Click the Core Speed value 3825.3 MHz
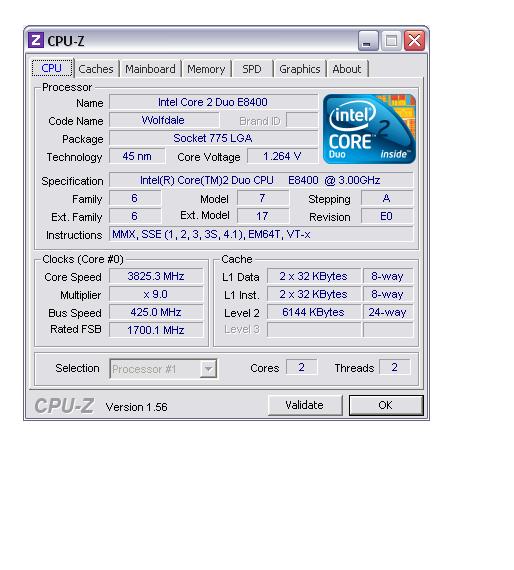514x570 pixels. click(156, 276)
